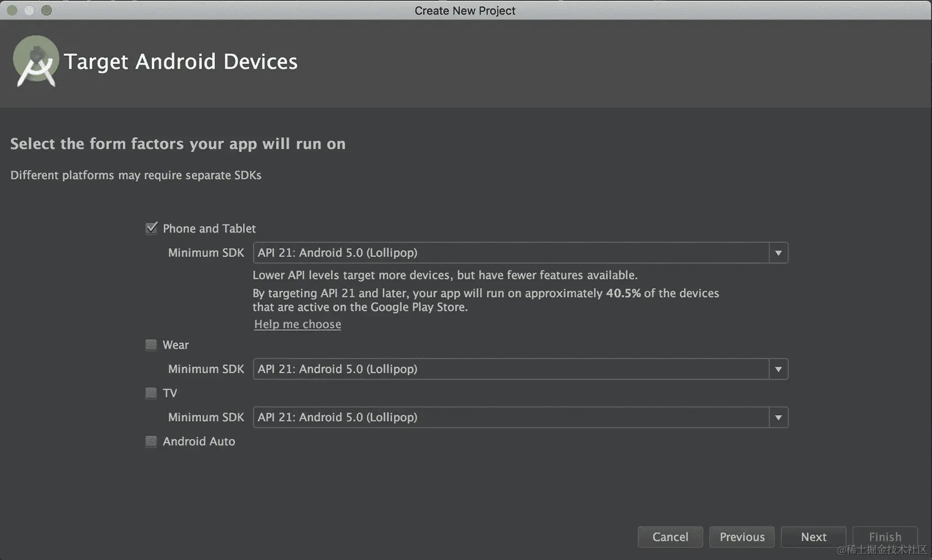Image resolution: width=932 pixels, height=560 pixels.
Task: Click the Finish button
Action: (885, 537)
